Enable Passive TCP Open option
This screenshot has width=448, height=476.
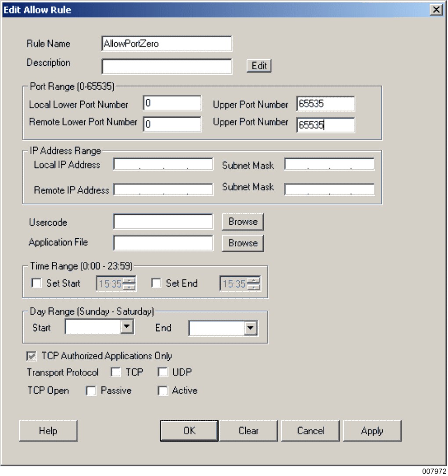pyautogui.click(x=91, y=391)
